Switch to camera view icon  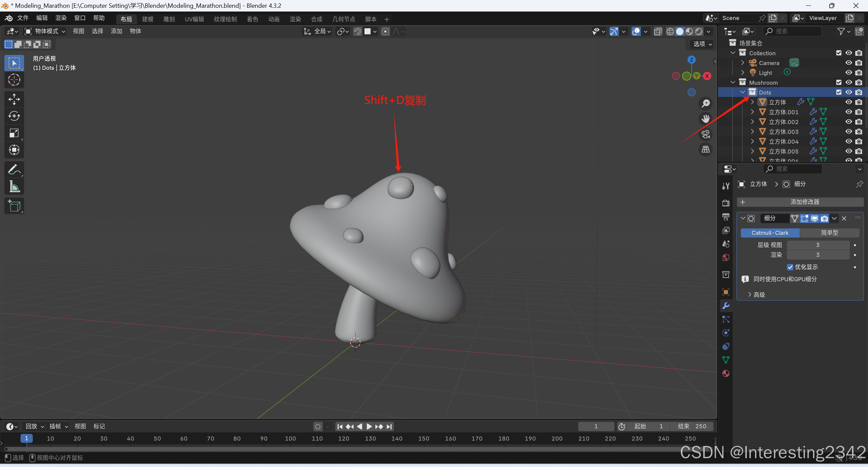[x=706, y=134]
